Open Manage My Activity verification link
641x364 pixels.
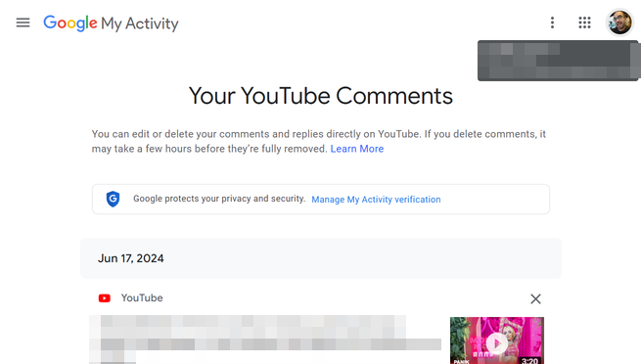point(376,200)
